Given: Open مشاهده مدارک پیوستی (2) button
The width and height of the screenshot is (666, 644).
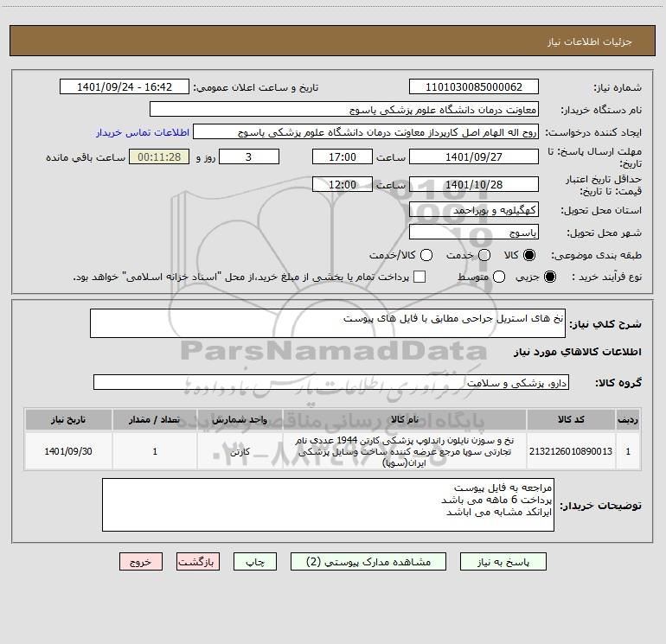Looking at the screenshot, I should (368, 562).
